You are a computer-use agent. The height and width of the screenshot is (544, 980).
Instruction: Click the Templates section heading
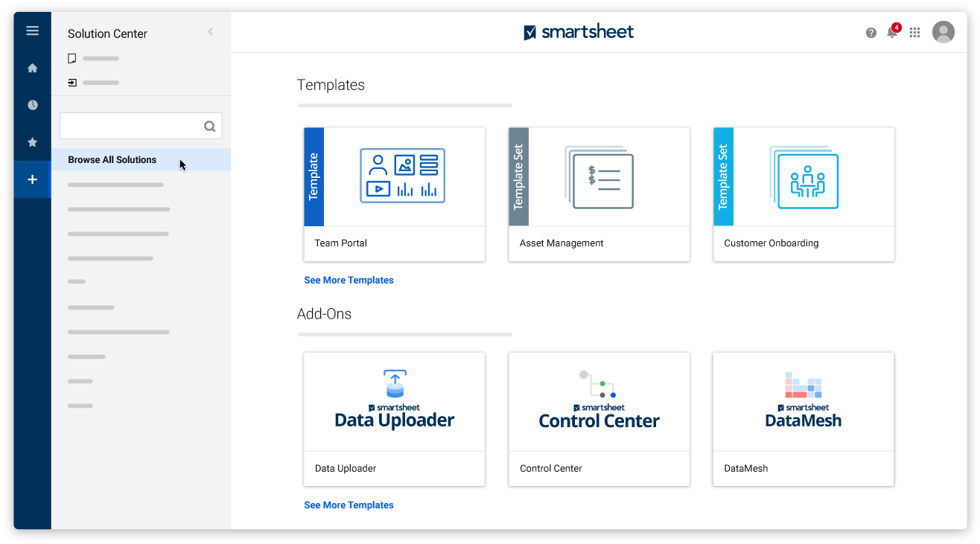coord(331,85)
